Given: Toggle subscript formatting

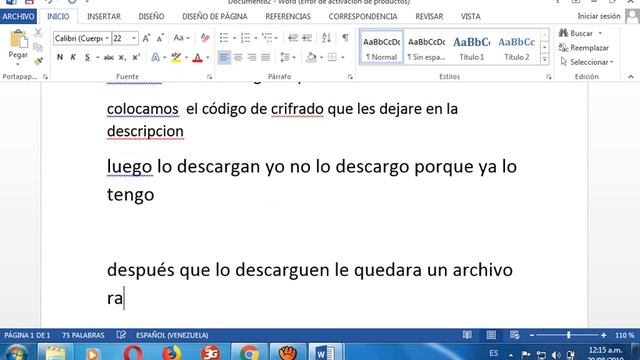Looking at the screenshot, I should coord(122,58).
